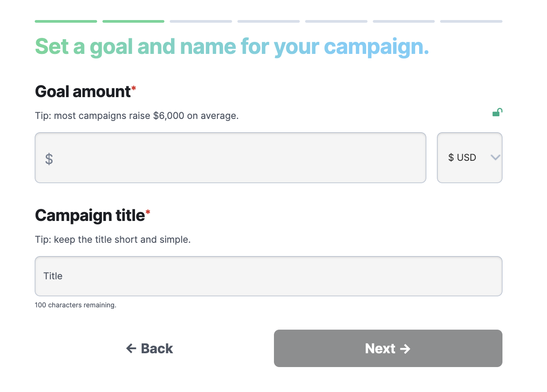This screenshot has width=547, height=392.
Task: Go back with the Back button
Action: point(150,348)
